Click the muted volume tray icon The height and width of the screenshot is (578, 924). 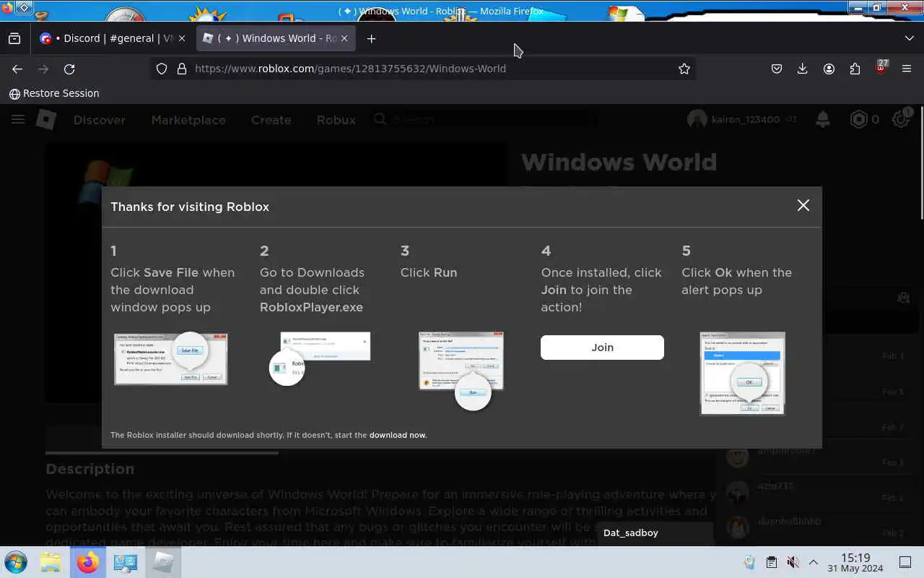click(793, 562)
